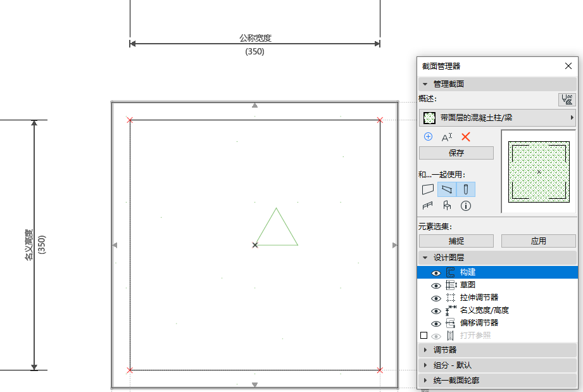Click the 名义高度 dimension label
The height and width of the screenshot is (392, 583).
coord(29,245)
